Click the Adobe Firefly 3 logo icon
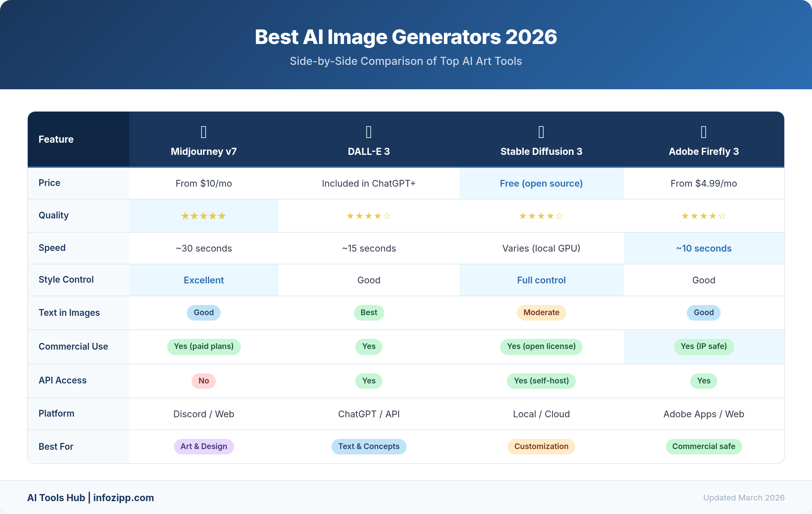 point(703,132)
